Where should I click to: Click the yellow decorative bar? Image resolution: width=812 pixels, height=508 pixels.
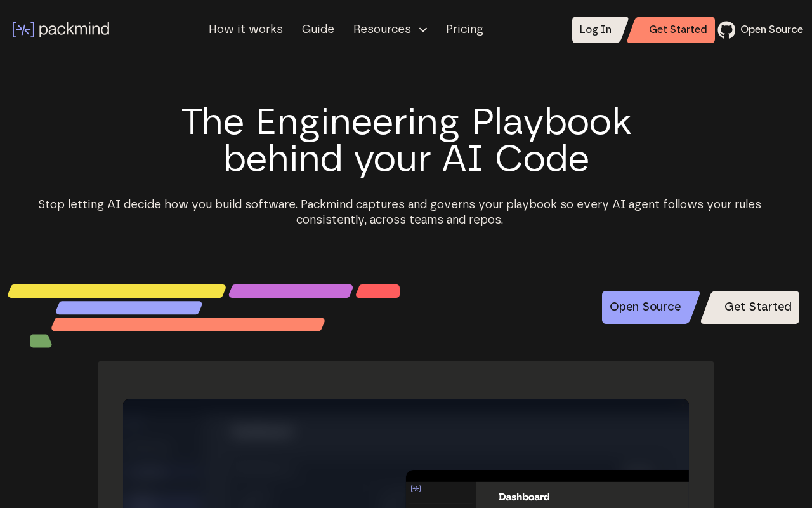coord(117,291)
